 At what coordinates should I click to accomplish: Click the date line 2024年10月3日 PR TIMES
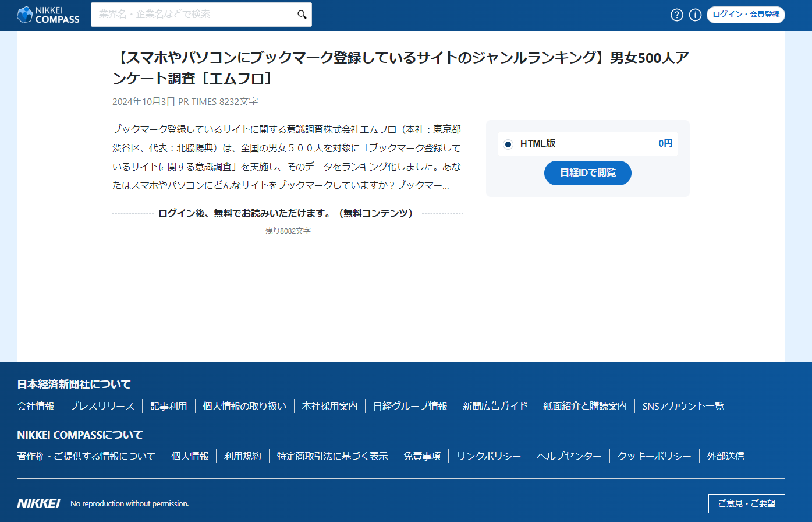[185, 101]
